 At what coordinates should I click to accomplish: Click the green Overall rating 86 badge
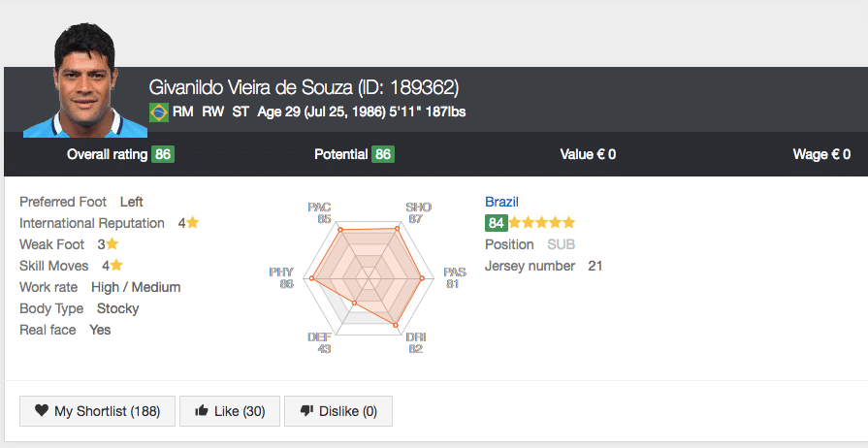coord(163,154)
